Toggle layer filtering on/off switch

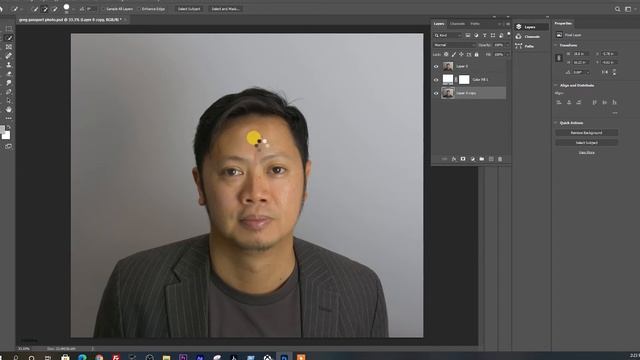pyautogui.click(x=509, y=34)
